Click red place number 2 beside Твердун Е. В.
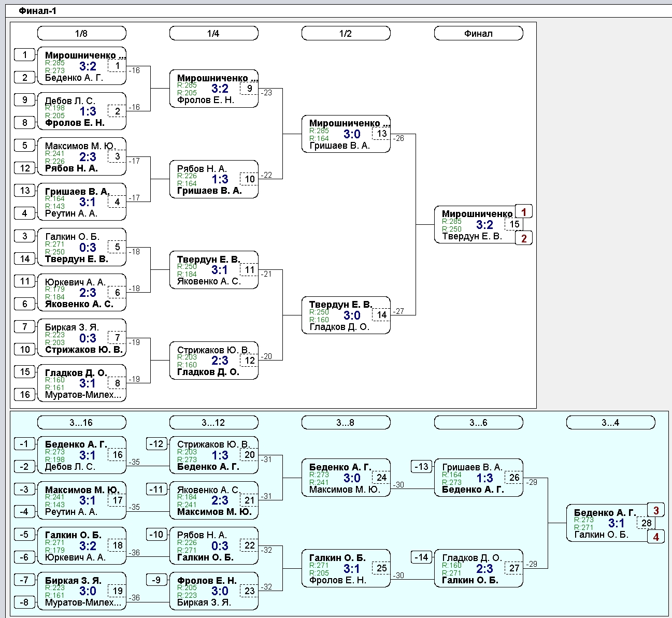 pos(524,238)
